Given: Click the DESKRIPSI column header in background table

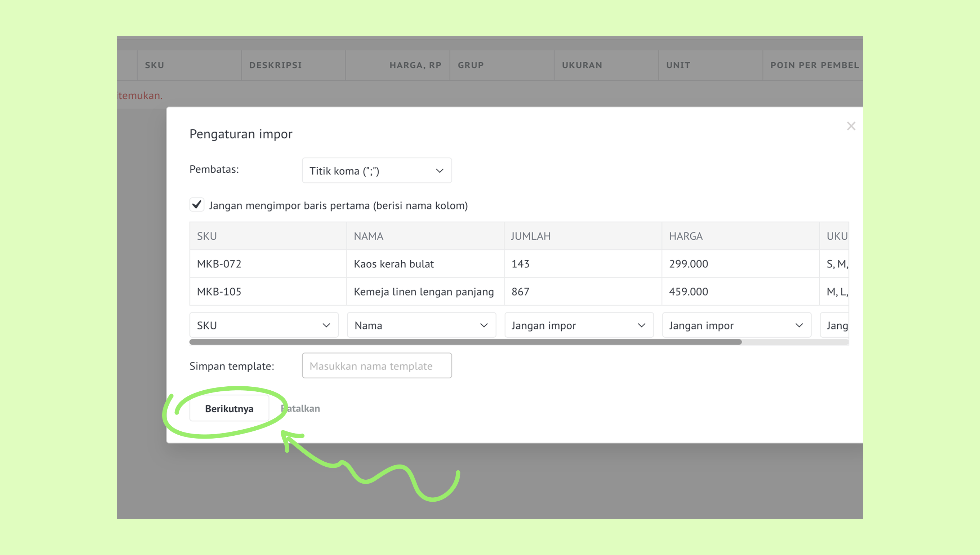Looking at the screenshot, I should pyautogui.click(x=293, y=65).
